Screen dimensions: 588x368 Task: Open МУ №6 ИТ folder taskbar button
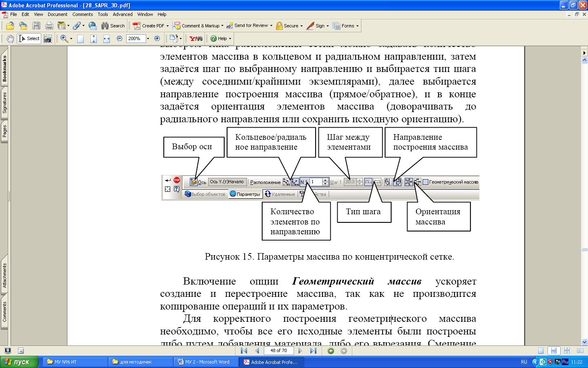[x=75, y=362]
